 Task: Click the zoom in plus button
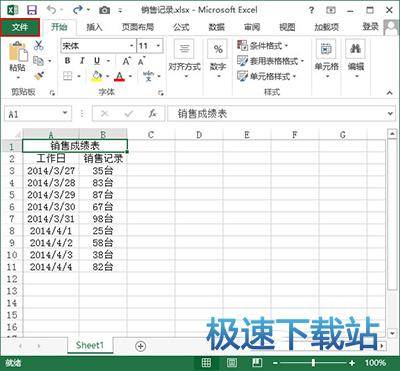(x=352, y=363)
